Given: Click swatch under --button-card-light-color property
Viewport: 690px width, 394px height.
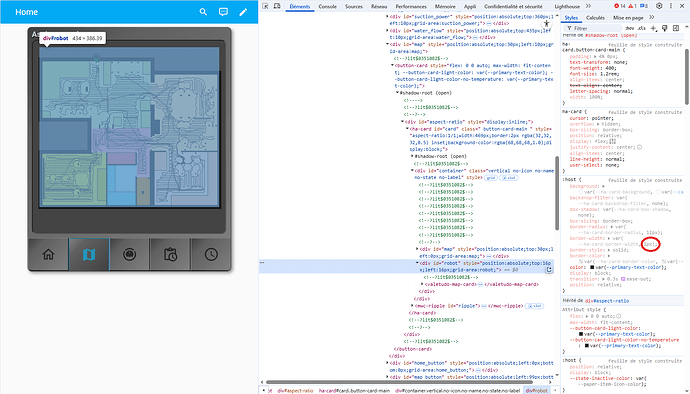Looking at the screenshot, I should click(581, 334).
